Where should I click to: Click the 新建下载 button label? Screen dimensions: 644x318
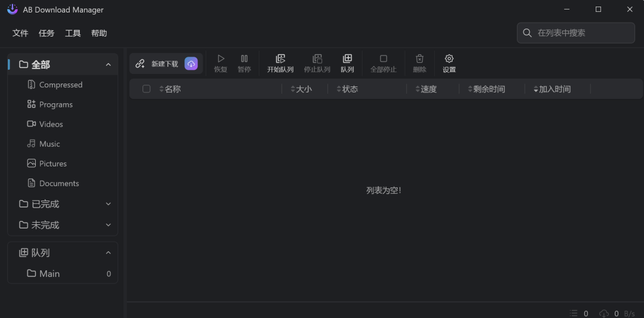coord(165,64)
